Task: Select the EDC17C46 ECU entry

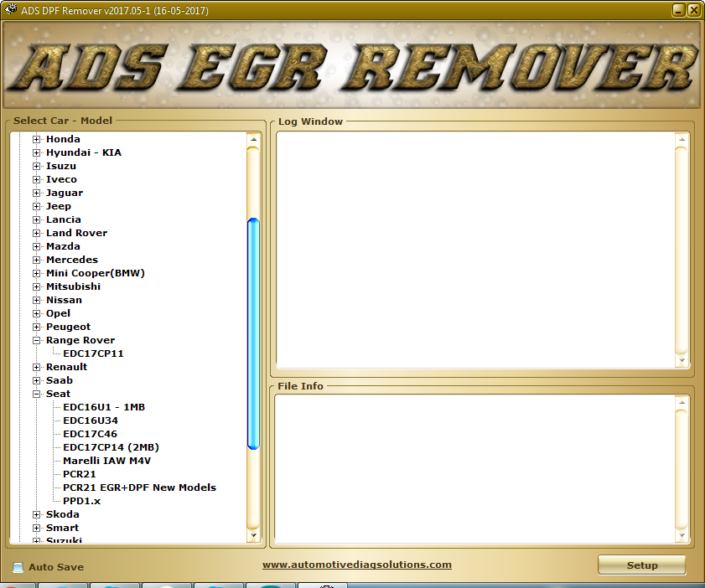Action: tap(90, 434)
